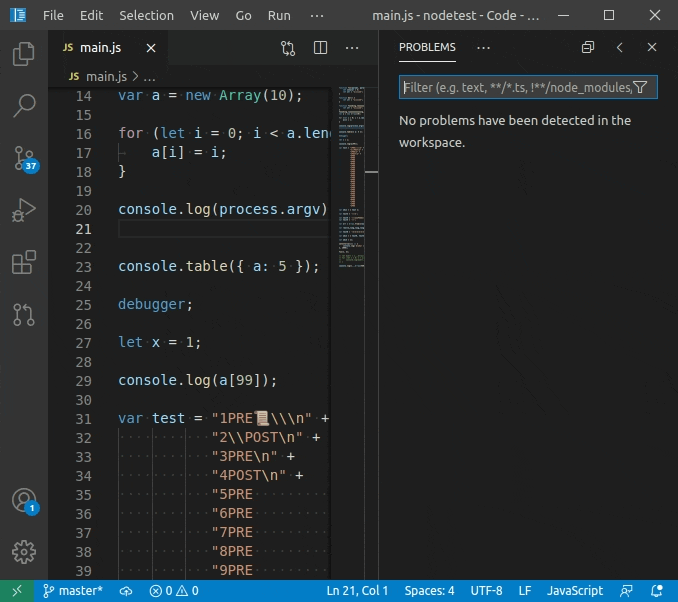Open editor more actions ellipsis
Screen dimensions: 678x602
click(352, 48)
